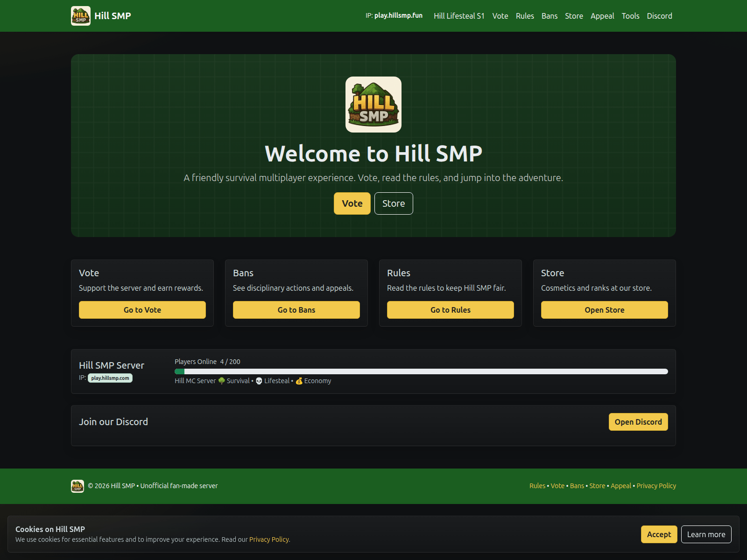Click the small footer Hill SMP logo
The image size is (747, 560).
pyautogui.click(x=78, y=486)
